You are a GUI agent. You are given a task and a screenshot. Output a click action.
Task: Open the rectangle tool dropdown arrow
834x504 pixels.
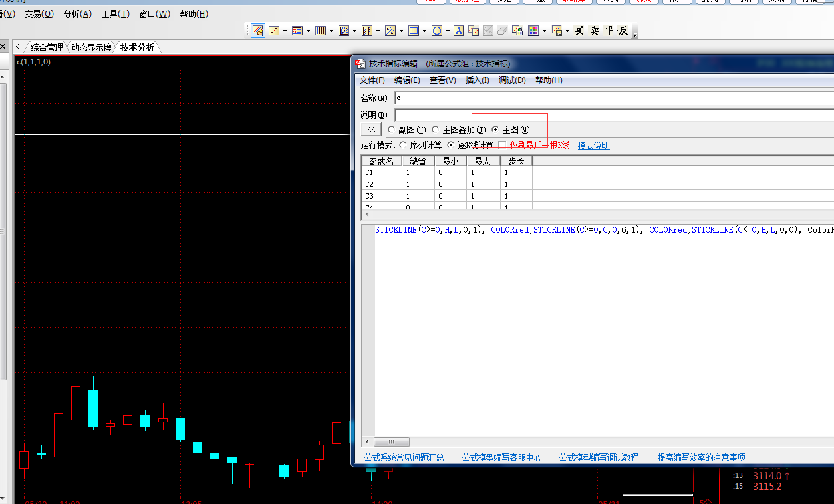[x=424, y=31]
